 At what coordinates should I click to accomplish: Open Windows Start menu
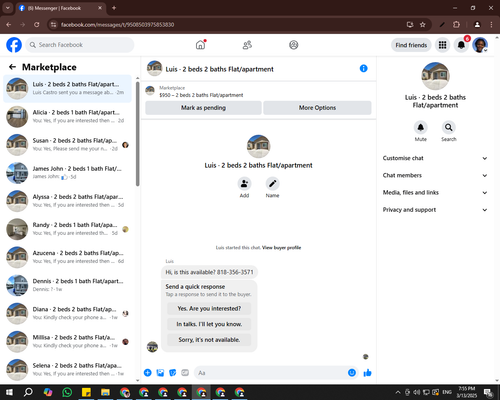(x=9, y=392)
